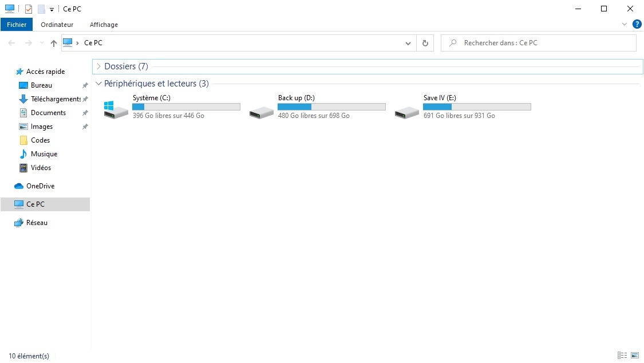
Task: Go forward with the forward arrow
Action: (x=29, y=43)
